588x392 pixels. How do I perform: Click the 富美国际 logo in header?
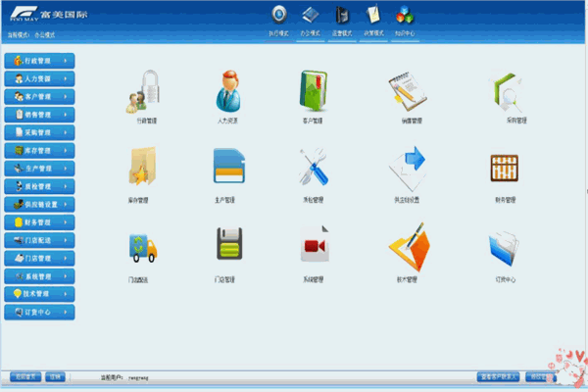click(x=49, y=14)
